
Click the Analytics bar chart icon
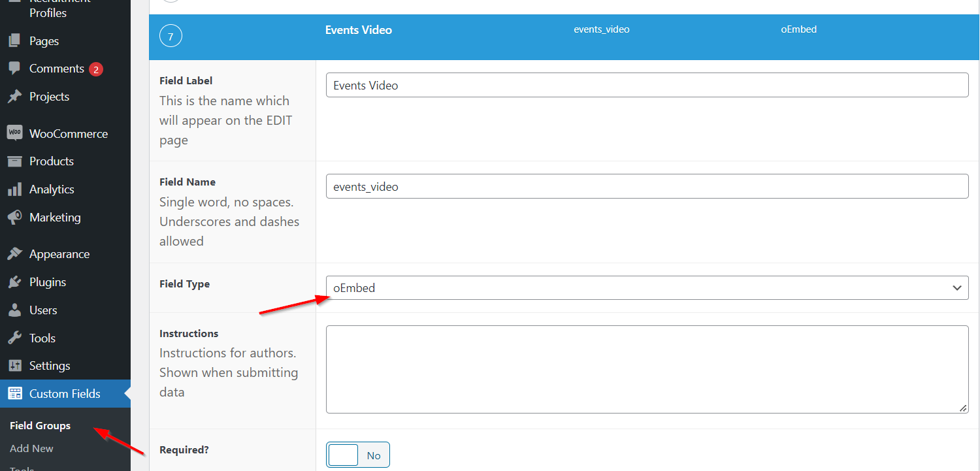[14, 189]
